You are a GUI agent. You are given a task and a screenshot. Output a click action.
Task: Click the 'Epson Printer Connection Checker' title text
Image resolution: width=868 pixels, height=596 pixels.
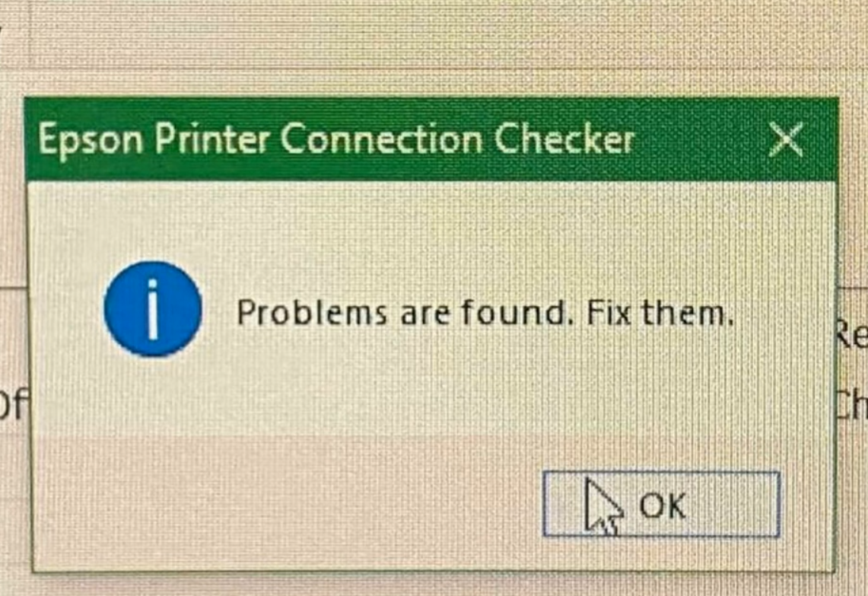pos(336,139)
